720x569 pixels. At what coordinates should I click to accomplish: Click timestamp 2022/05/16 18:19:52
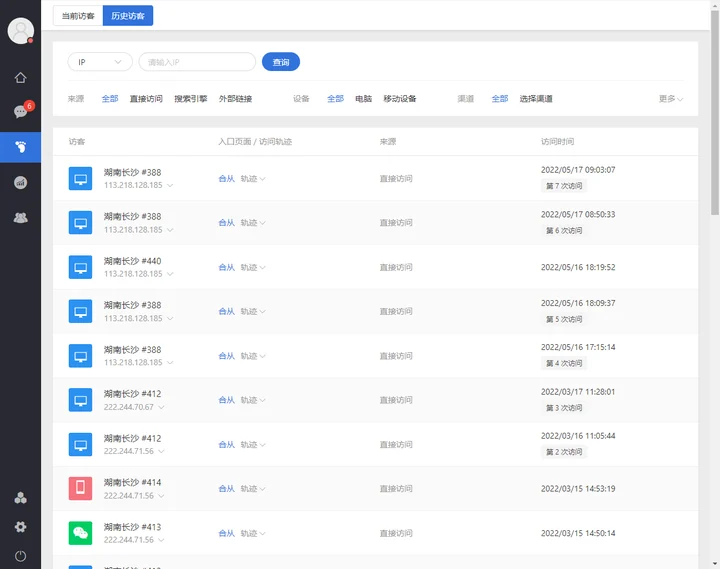pos(578,267)
